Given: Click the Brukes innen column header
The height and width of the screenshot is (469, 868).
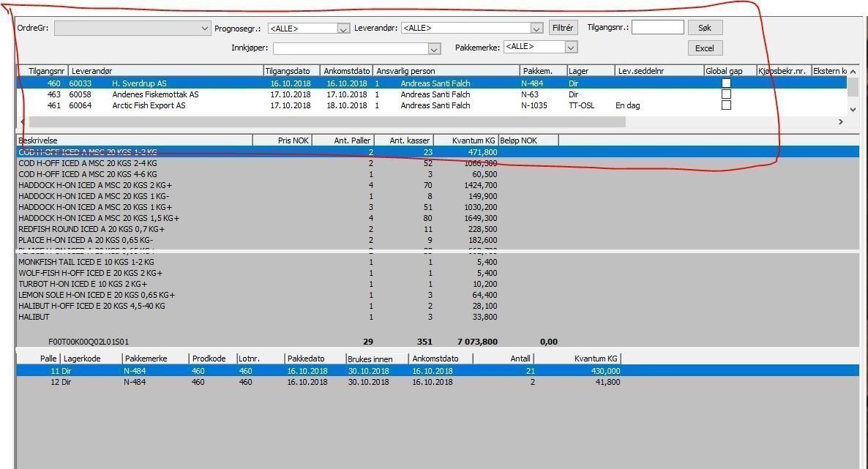Looking at the screenshot, I should tap(377, 359).
